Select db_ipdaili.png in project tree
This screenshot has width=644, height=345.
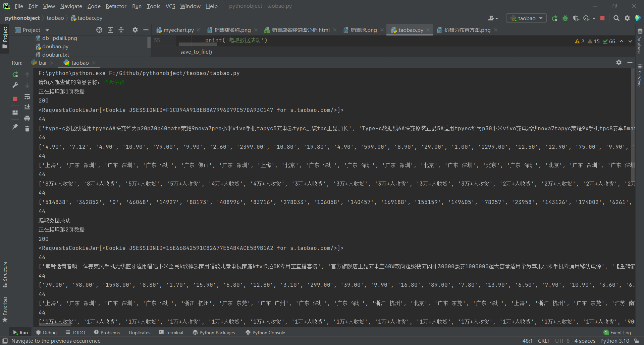(59, 38)
